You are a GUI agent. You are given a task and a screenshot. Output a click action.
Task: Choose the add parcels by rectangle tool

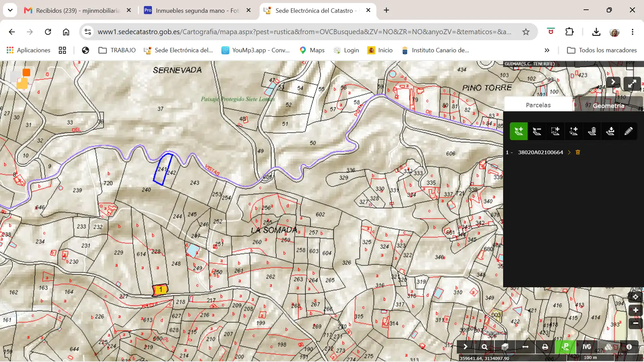555,131
